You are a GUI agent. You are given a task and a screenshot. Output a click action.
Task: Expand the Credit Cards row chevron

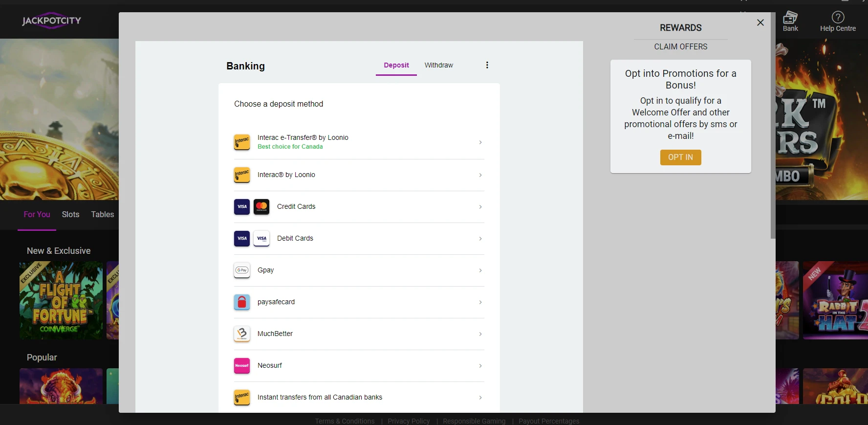coord(480,207)
